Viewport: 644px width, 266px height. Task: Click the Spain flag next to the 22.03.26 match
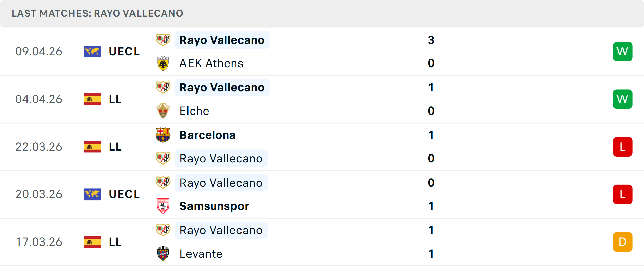92,147
